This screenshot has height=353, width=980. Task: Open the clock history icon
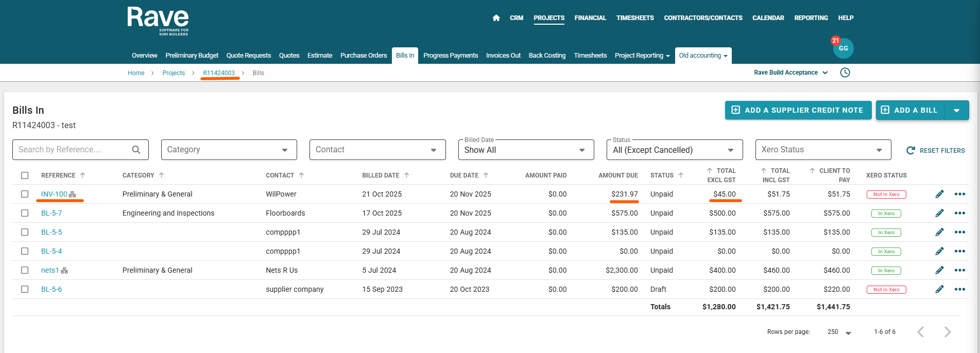845,73
